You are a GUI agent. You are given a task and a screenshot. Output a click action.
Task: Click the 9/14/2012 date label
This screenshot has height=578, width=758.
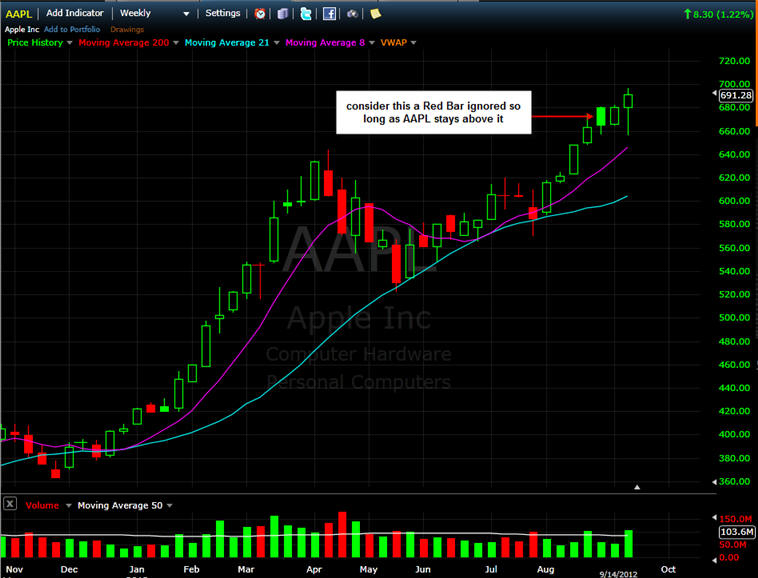pos(618,574)
